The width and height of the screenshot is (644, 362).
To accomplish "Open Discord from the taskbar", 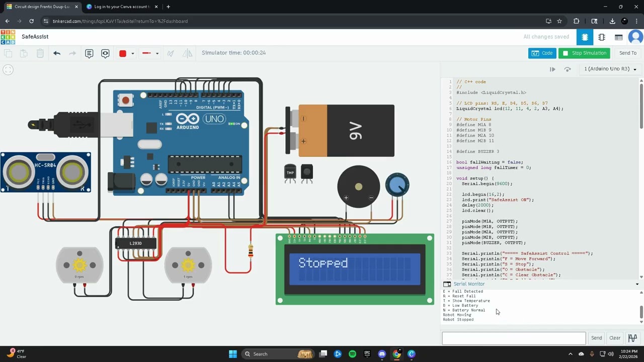I will coord(382,354).
